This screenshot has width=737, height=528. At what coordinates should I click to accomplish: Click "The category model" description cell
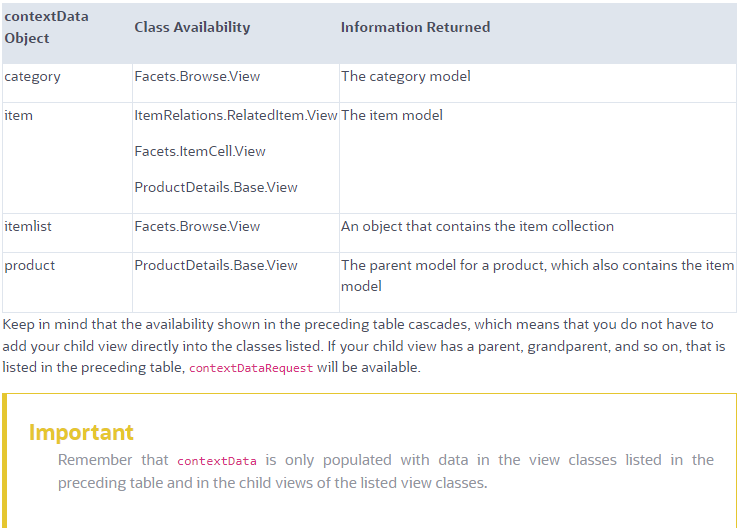coord(405,77)
